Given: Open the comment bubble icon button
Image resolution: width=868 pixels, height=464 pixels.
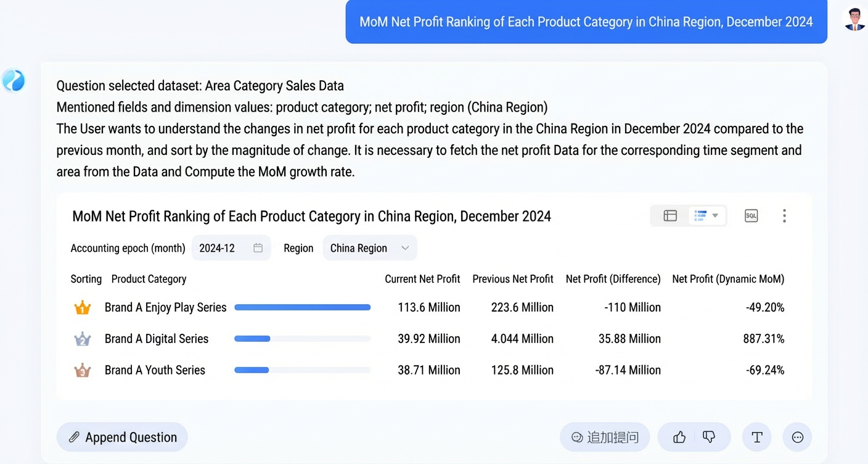Looking at the screenshot, I should click(798, 437).
